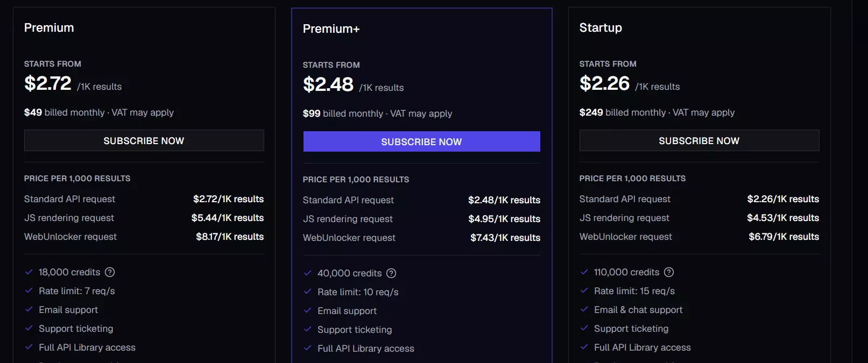Subscribe to the Premium plan

pyautogui.click(x=144, y=140)
